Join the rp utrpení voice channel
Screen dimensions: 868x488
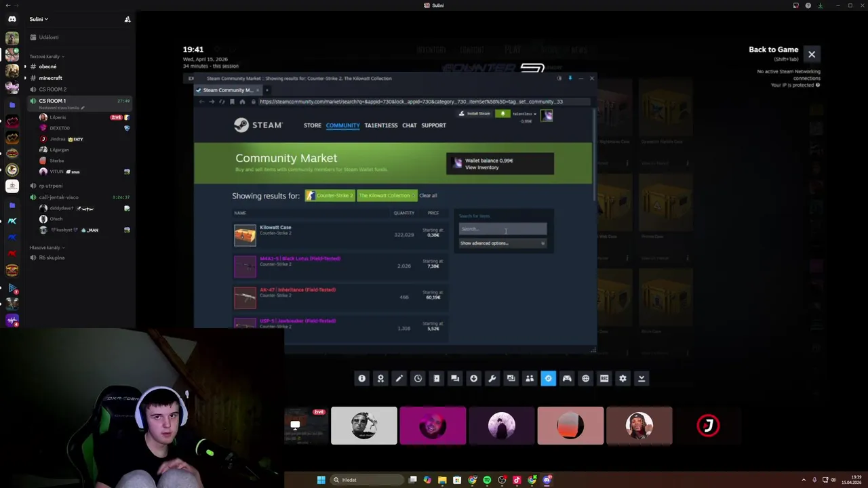point(79,186)
